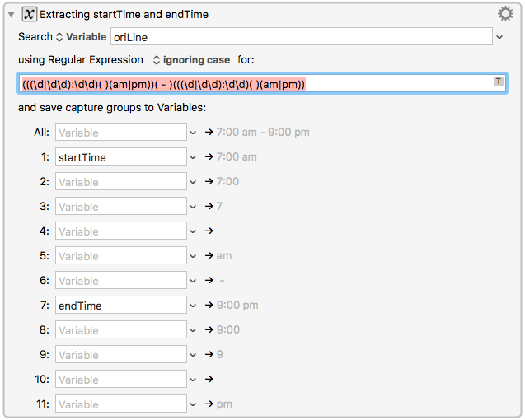This screenshot has height=420, width=525.
Task: Click the regex action X icon
Action: pos(27,14)
